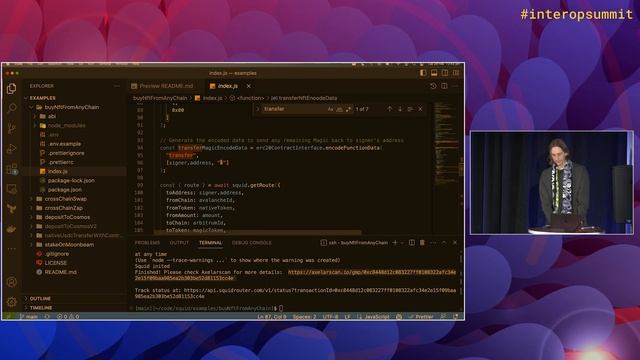Image resolution: width=640 pixels, height=360 pixels.
Task: Open the Timeline history icon in editor toolbar
Action: [x=433, y=86]
